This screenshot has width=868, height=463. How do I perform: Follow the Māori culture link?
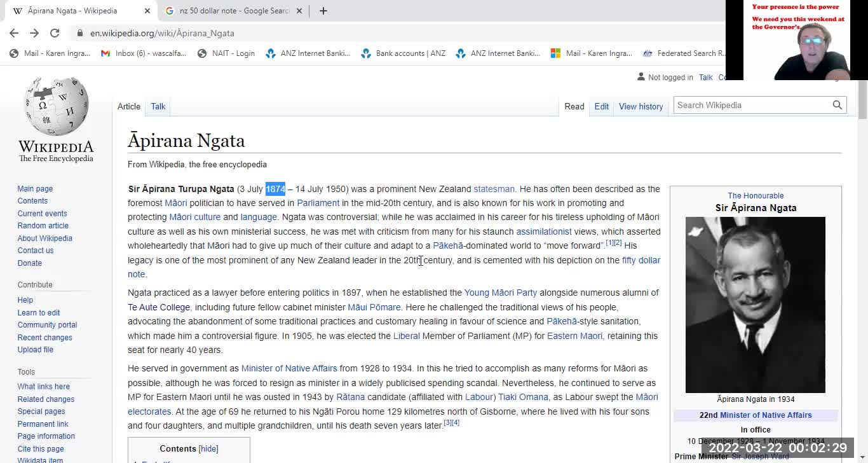(194, 217)
